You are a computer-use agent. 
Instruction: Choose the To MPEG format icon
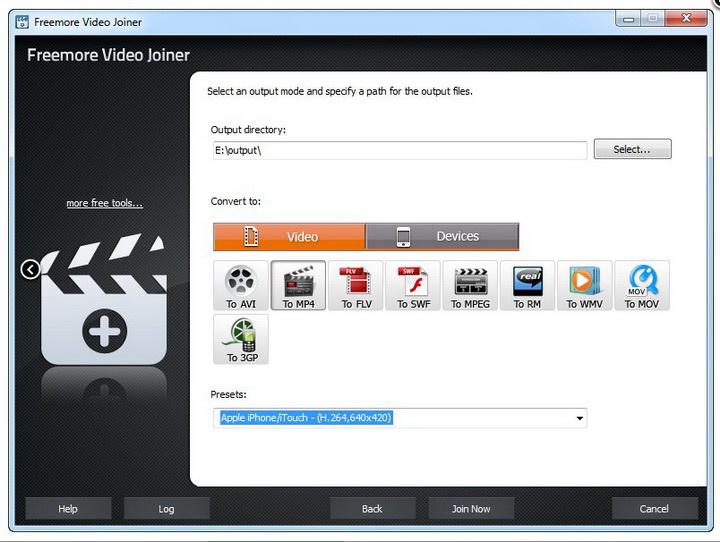click(x=470, y=285)
